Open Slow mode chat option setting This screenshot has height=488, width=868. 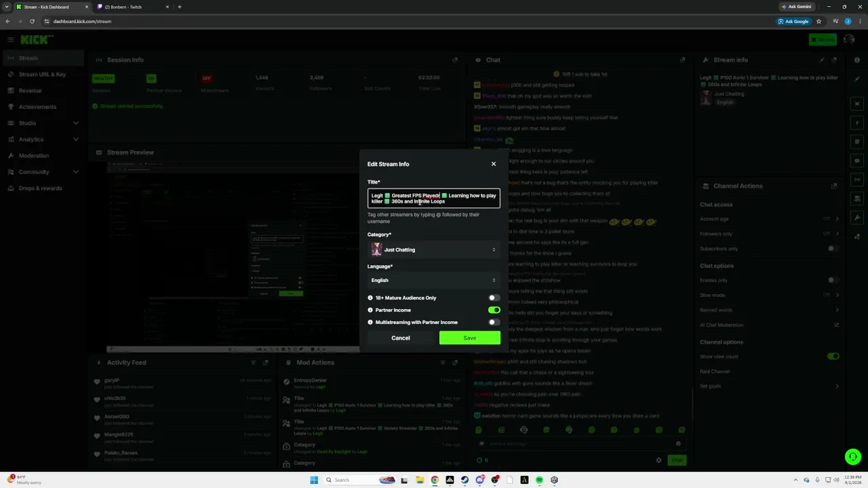(769, 296)
